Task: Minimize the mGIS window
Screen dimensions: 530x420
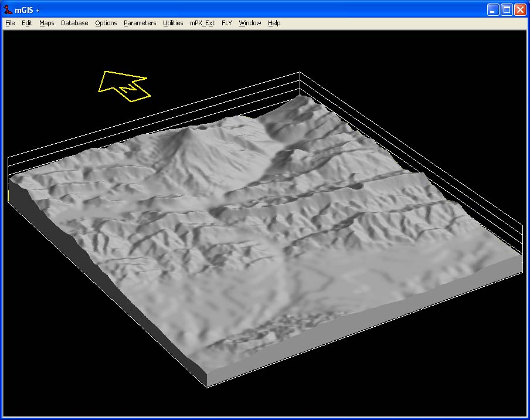Action: tap(493, 10)
